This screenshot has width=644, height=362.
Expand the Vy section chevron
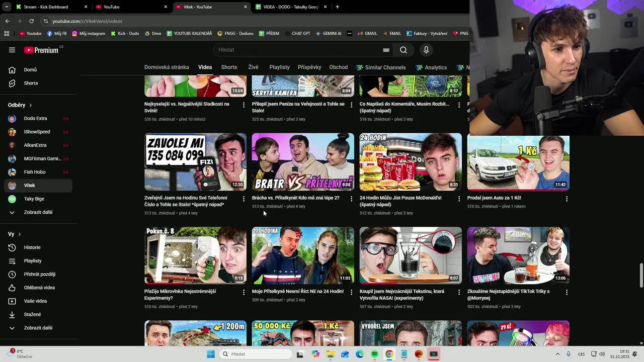pos(20,234)
